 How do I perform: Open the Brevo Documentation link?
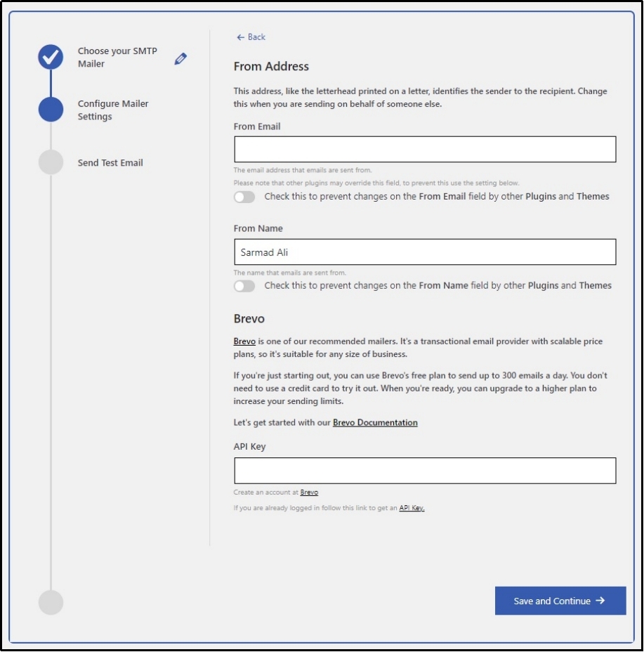375,423
